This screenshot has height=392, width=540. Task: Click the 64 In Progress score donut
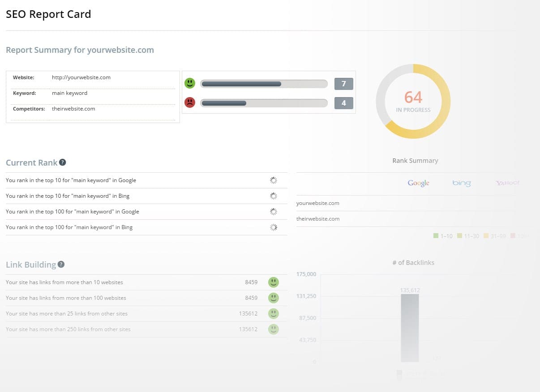[x=413, y=101]
